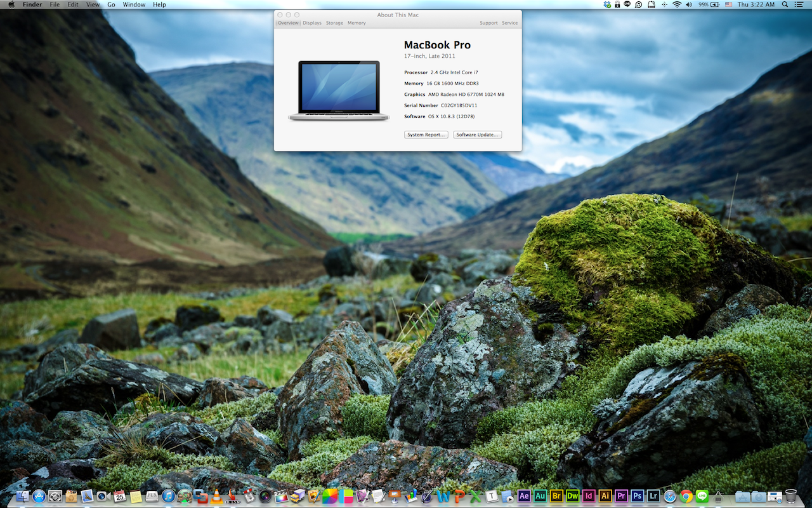The width and height of the screenshot is (812, 508).
Task: Click the battery 99% status indicator
Action: pos(710,4)
